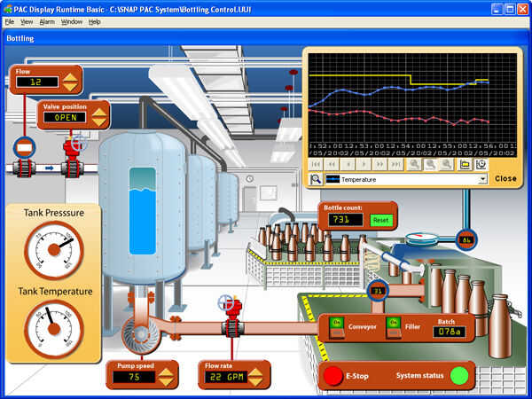Click the Batch field showing 078a
Viewport: 532px width, 399px height.
(450, 332)
